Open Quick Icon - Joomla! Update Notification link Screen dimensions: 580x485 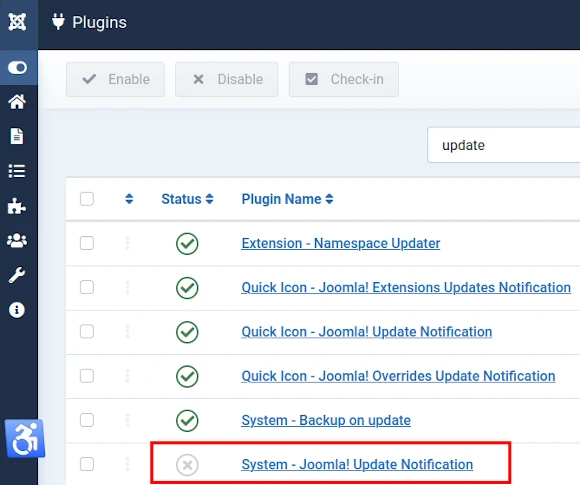click(367, 332)
